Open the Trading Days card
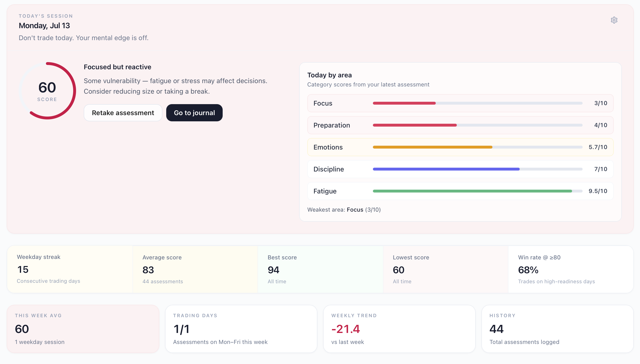This screenshot has width=640, height=364. (x=241, y=329)
